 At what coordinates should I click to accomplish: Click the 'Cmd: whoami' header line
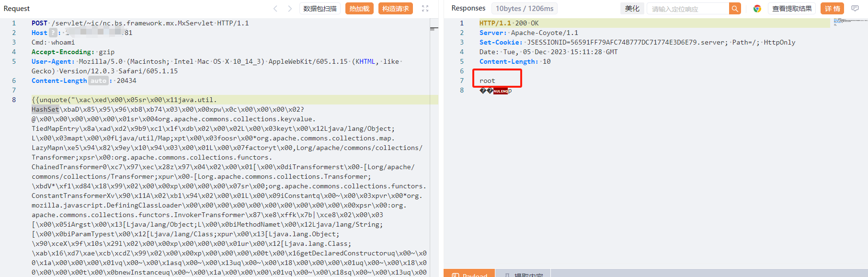53,42
